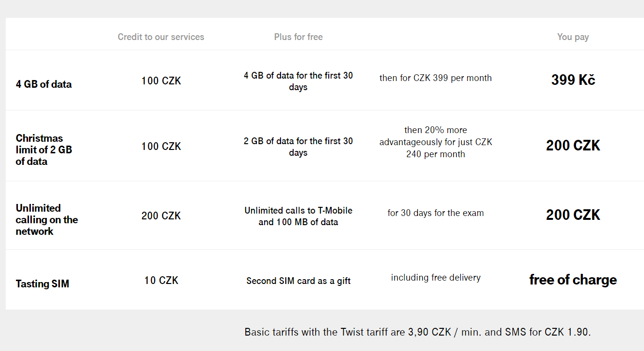644x351 pixels.
Task: Click the 200 CZK price for Unlimited calling
Action: tap(573, 215)
